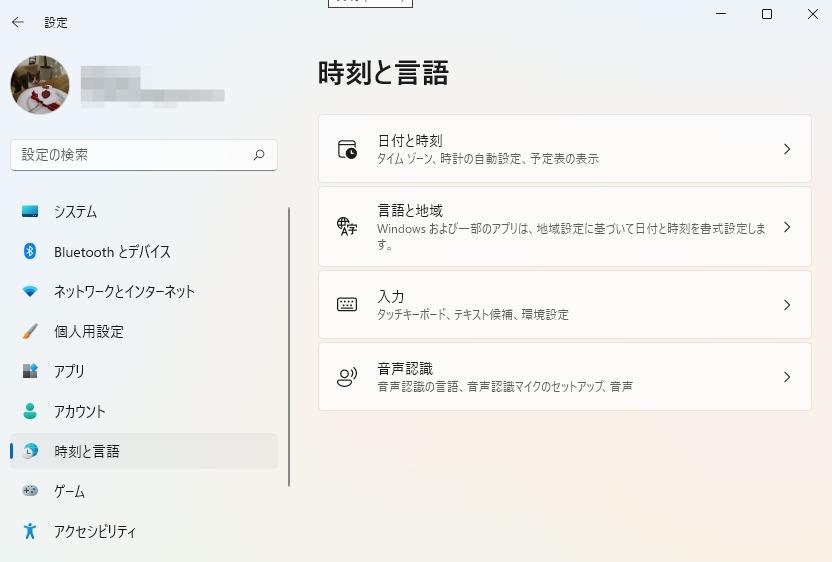Click the user profile avatar picture

(40, 85)
